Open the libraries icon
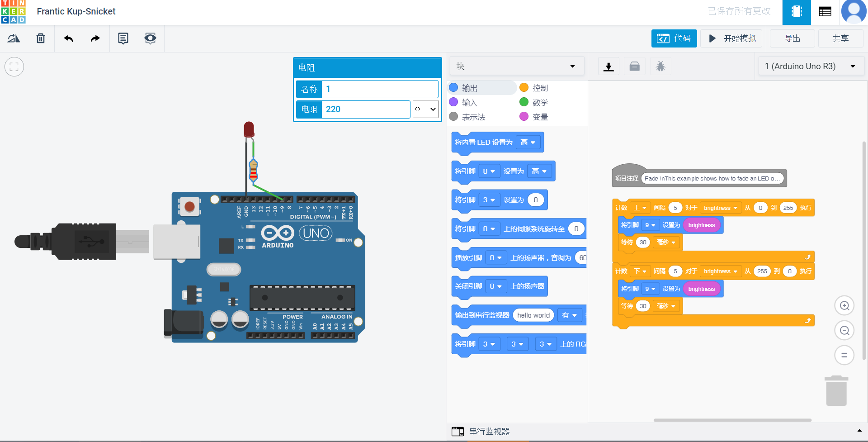The image size is (868, 442). coord(635,67)
